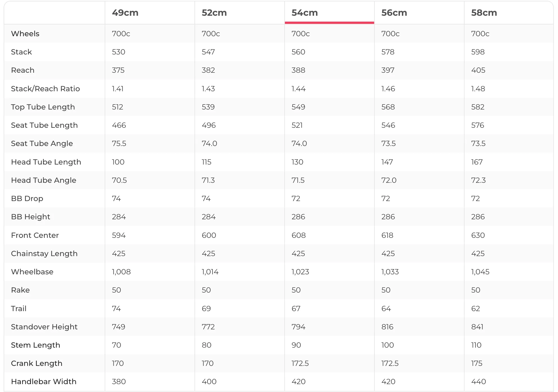The width and height of the screenshot is (558, 392).
Task: Click the 54cm Crank Length value 172.5
Action: [300, 363]
